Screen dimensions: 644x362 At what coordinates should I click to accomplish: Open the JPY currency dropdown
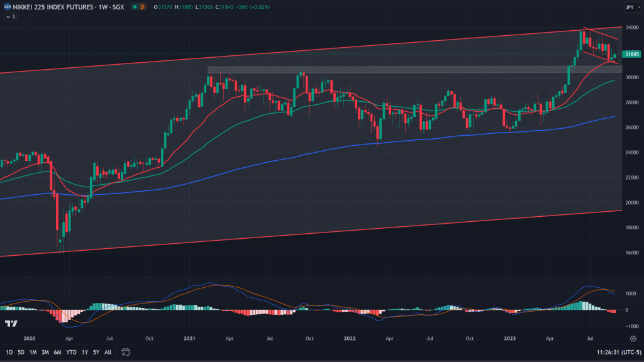pyautogui.click(x=630, y=7)
